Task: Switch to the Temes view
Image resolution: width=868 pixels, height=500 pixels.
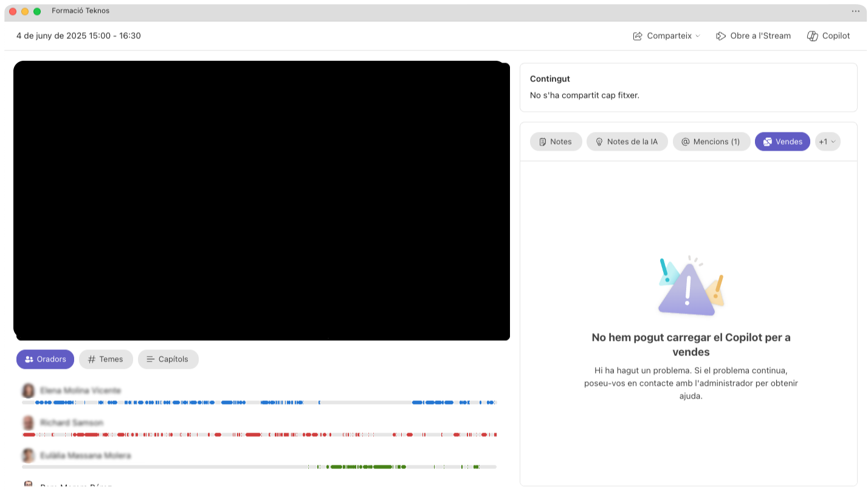Action: pos(106,359)
